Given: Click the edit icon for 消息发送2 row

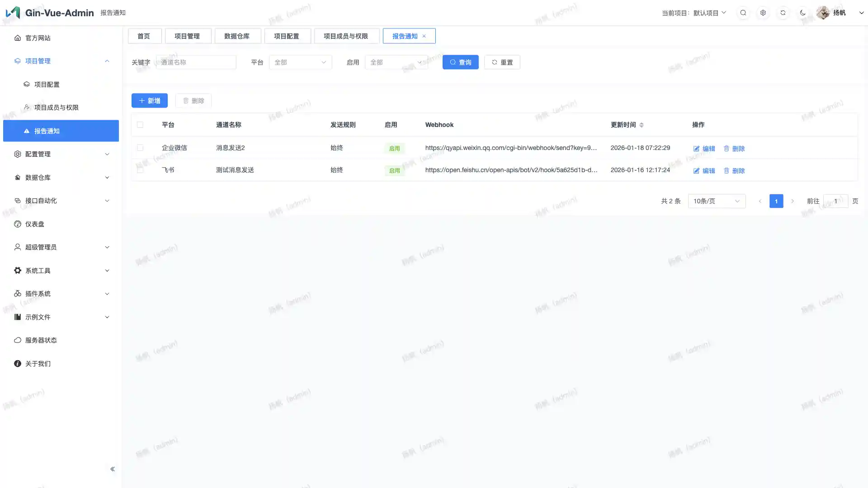Looking at the screenshot, I should coord(697,149).
